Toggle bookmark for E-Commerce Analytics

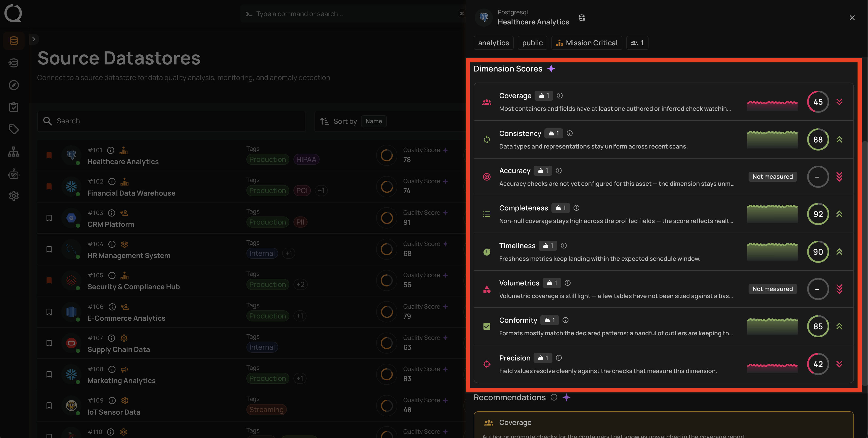pyautogui.click(x=49, y=312)
